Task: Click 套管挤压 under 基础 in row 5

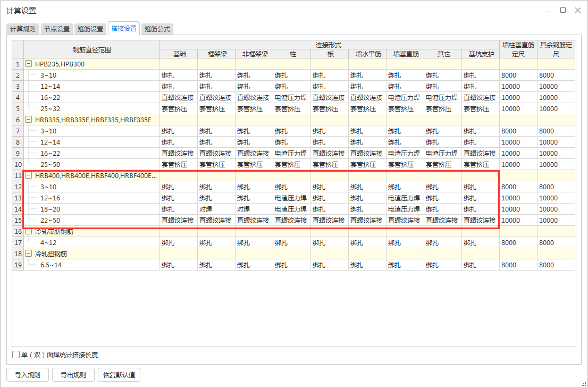Action: (x=179, y=109)
